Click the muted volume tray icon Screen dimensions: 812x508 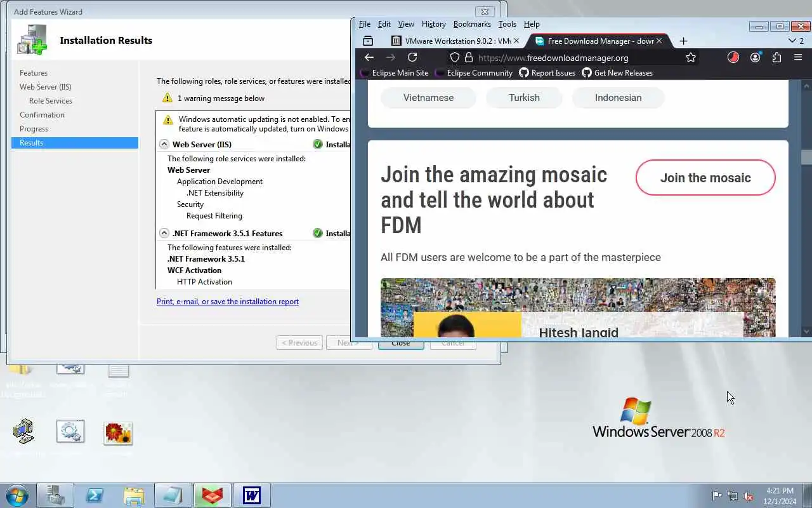pos(748,496)
